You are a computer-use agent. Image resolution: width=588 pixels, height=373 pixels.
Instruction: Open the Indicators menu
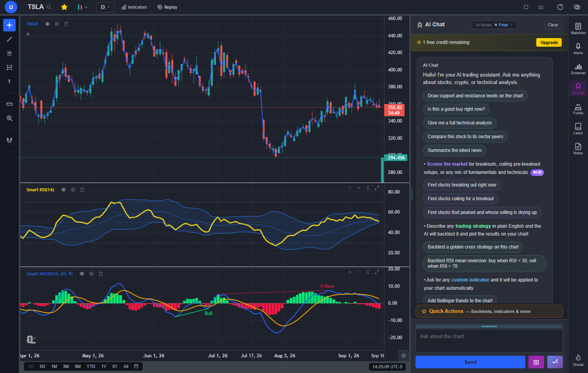point(134,7)
